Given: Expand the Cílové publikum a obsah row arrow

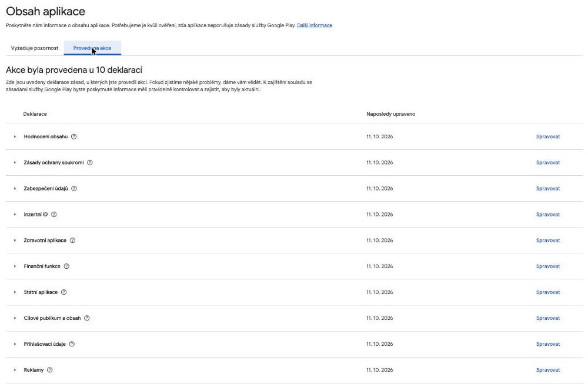Looking at the screenshot, I should point(15,318).
